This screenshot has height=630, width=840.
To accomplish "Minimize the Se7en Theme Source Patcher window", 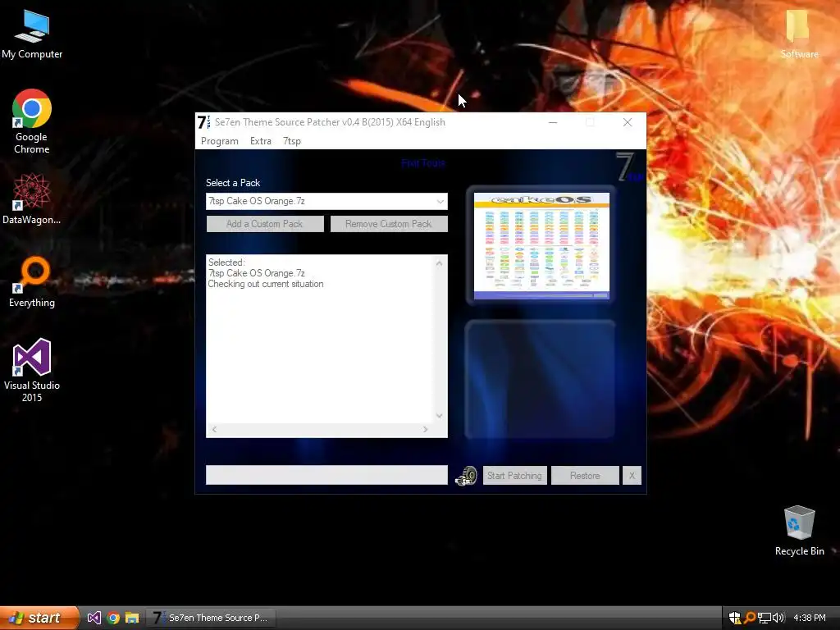I will pyautogui.click(x=553, y=122).
